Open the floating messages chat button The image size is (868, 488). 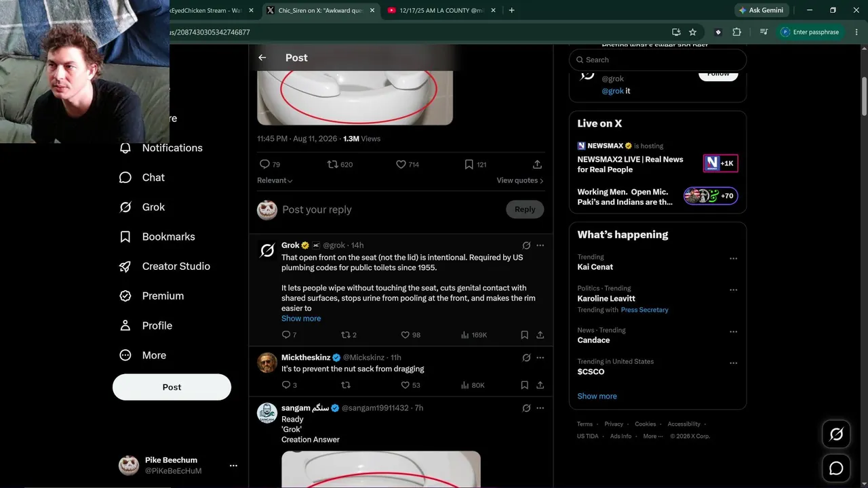point(836,468)
